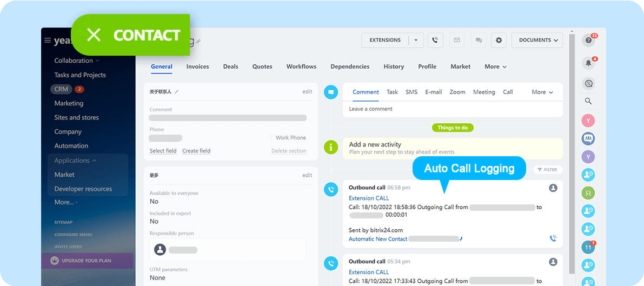Click the blue comment icon on the timeline
644x286 pixels.
(x=330, y=92)
